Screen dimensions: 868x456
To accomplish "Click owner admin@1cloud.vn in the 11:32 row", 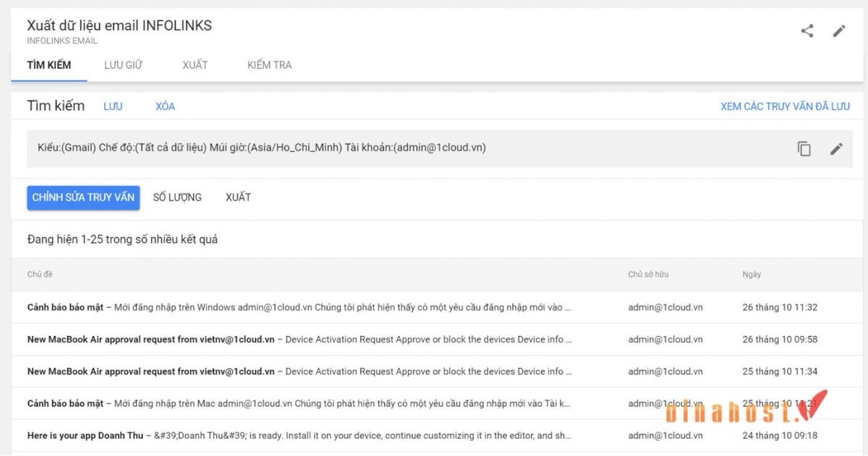I will 665,308.
